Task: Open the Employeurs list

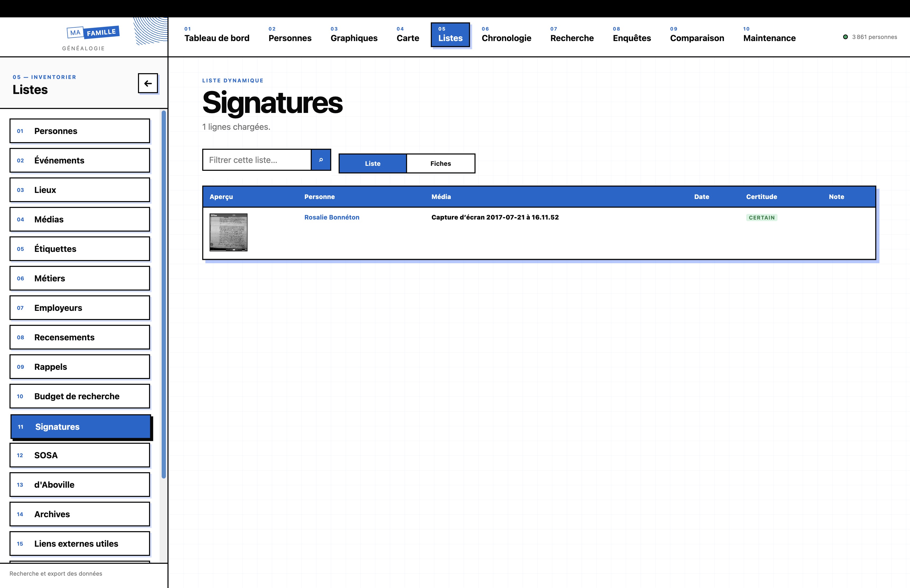Action: click(x=80, y=308)
